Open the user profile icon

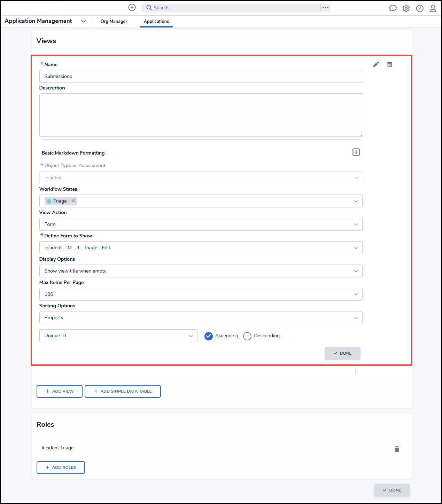433,8
